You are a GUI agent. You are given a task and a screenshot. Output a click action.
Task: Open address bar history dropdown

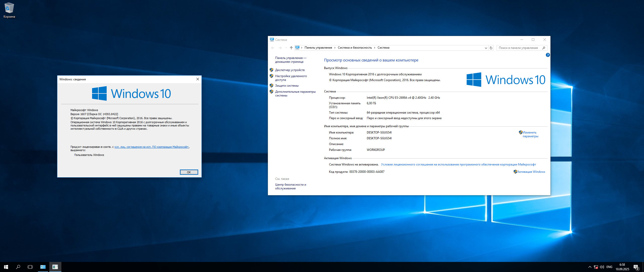point(486,48)
